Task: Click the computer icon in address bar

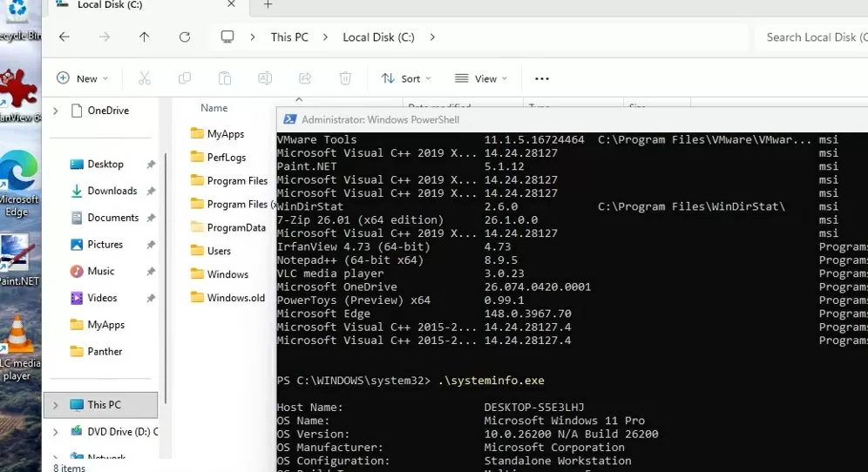Action: [227, 37]
